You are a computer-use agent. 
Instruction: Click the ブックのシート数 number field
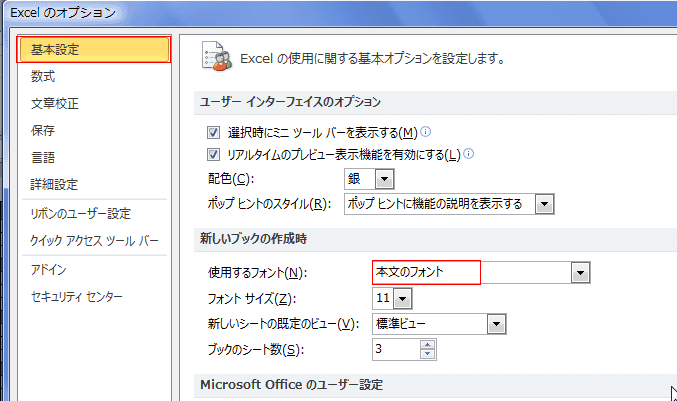point(395,349)
